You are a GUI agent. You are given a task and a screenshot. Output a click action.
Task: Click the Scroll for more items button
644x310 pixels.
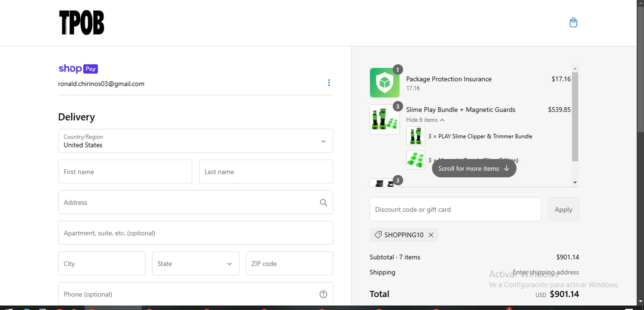[474, 169]
